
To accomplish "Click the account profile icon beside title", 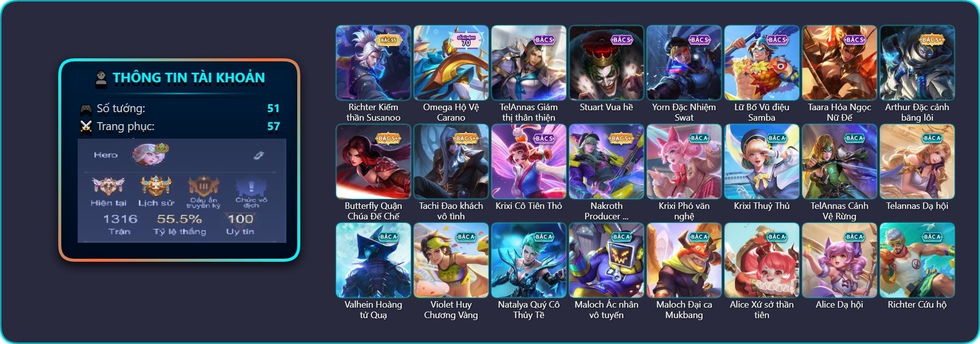I will coord(102,79).
